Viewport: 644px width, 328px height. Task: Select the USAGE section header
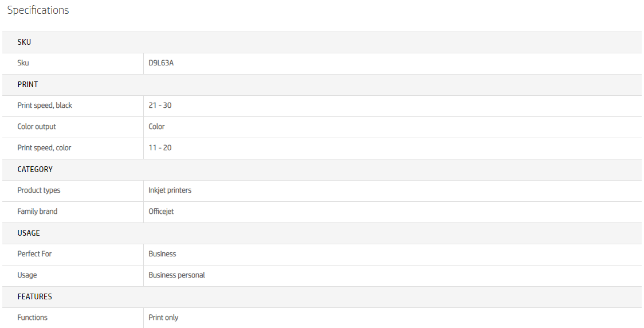[x=29, y=233]
